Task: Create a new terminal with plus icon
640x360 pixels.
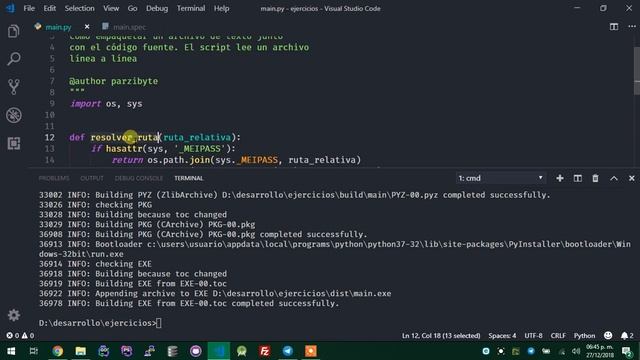Action: click(560, 178)
